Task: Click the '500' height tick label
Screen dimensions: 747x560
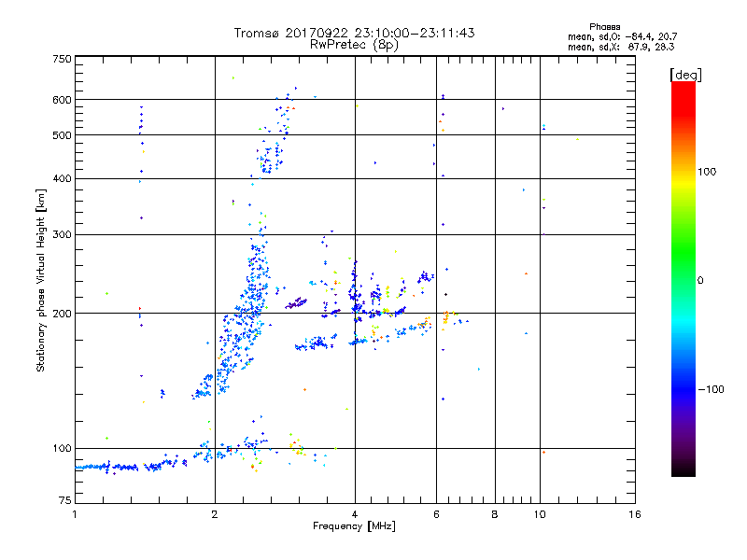Action: [x=62, y=135]
